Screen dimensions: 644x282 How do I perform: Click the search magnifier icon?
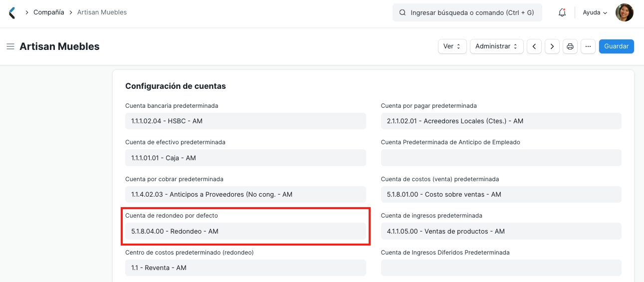402,12
